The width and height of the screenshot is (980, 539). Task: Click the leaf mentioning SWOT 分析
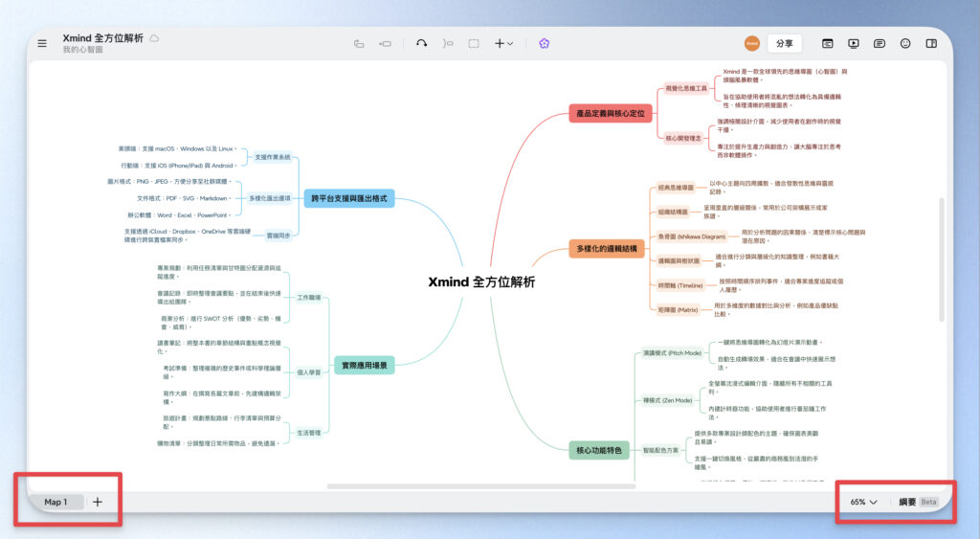(221, 323)
